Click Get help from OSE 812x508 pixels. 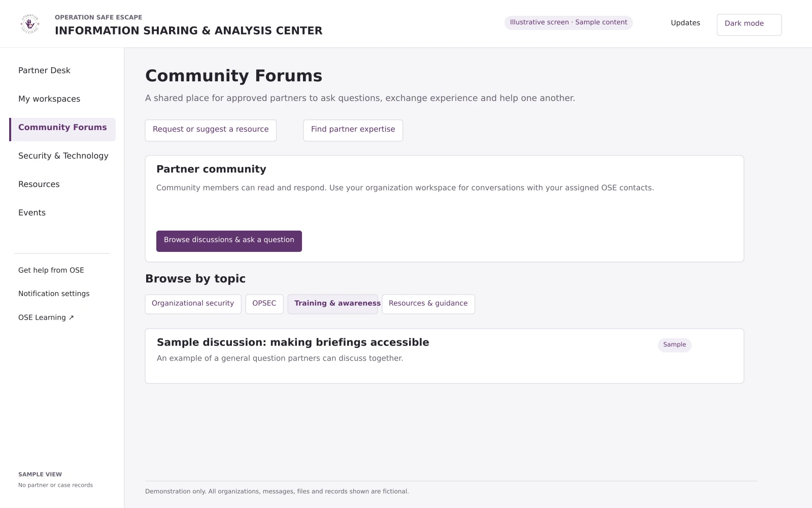pos(51,270)
